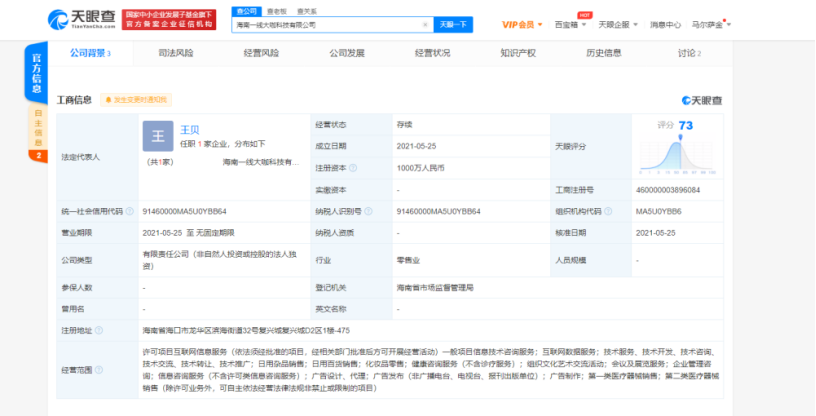
Task: Open the 消息中心 link
Action: pyautogui.click(x=665, y=24)
